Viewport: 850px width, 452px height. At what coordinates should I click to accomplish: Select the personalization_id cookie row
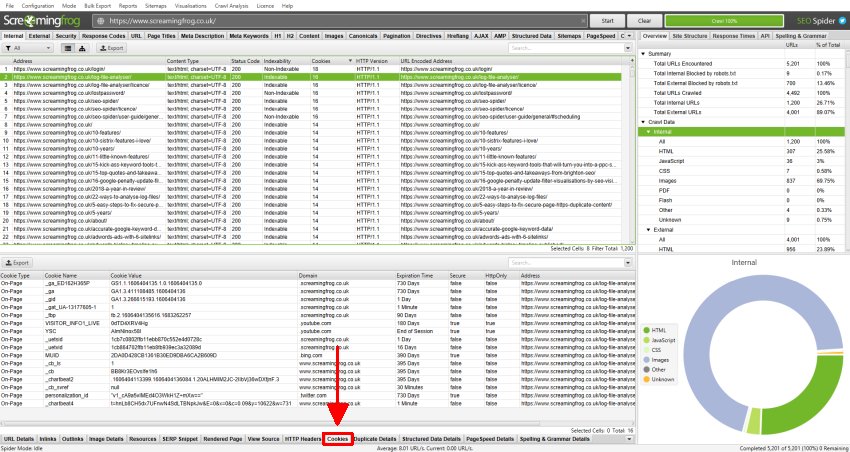[317, 396]
